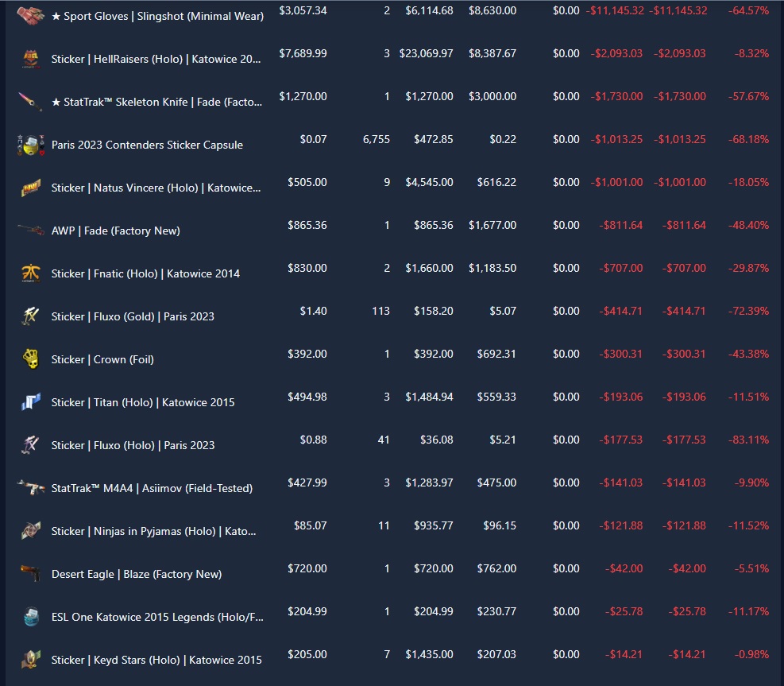
Task: Click the $3,057.34 price for Sport Gloves
Action: coord(303,10)
